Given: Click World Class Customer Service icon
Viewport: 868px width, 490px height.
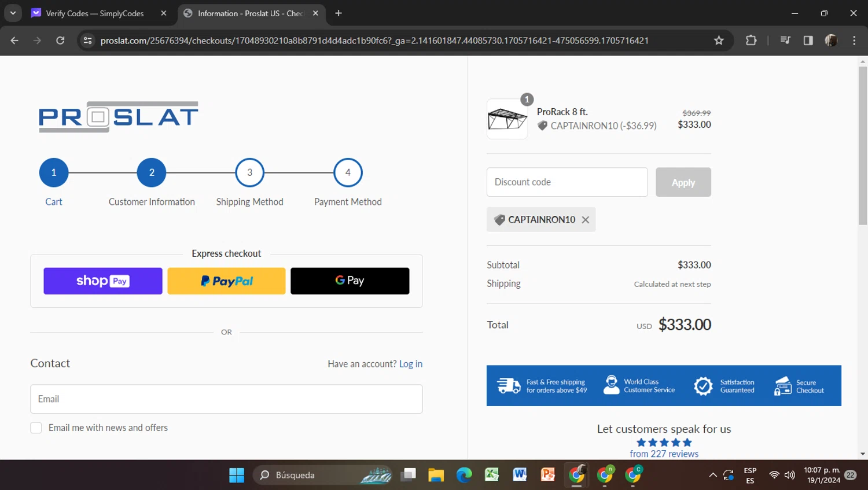Looking at the screenshot, I should tap(611, 385).
